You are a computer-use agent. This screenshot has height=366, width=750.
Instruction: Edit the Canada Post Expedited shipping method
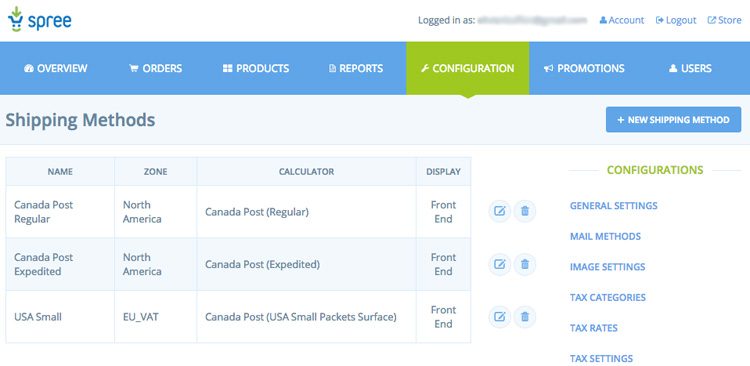pyautogui.click(x=500, y=264)
